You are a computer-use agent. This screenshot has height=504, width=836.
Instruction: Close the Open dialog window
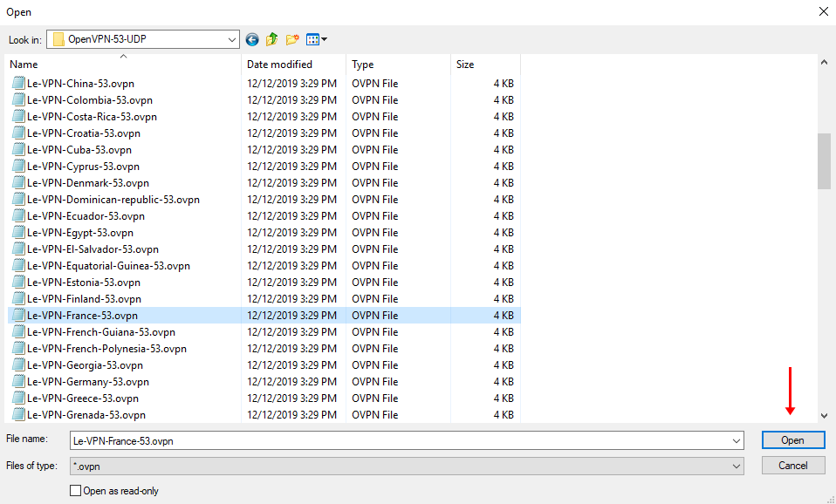coord(823,11)
